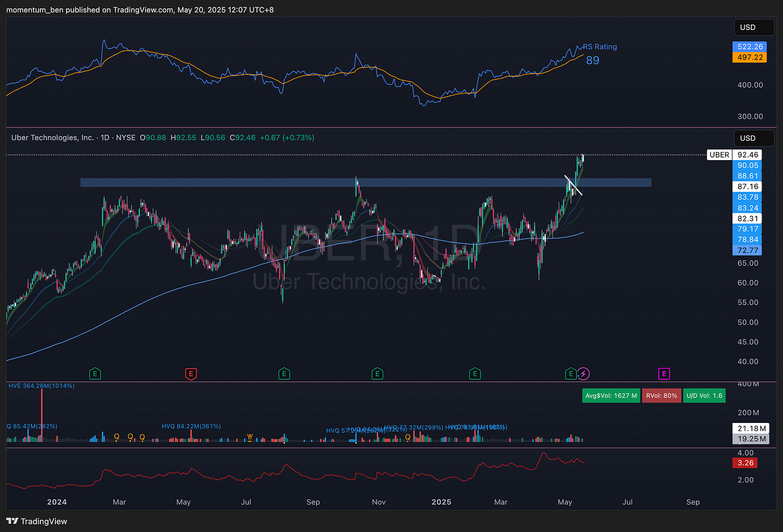Click the UBER symbol price tag
The height and width of the screenshot is (532, 783).
click(719, 155)
